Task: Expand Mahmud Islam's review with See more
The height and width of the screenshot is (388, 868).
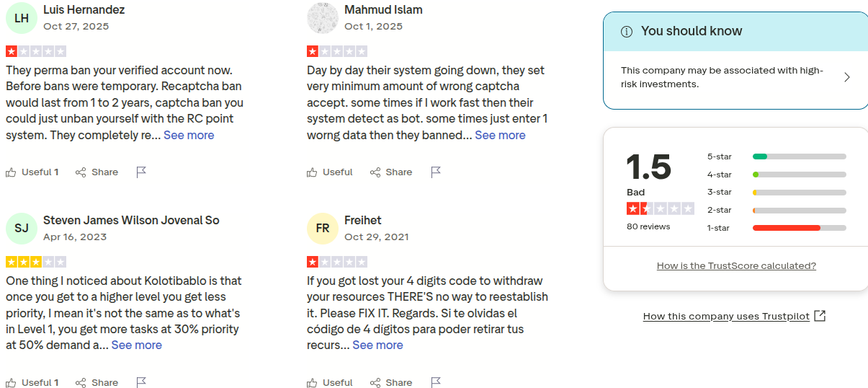Action: (x=500, y=135)
